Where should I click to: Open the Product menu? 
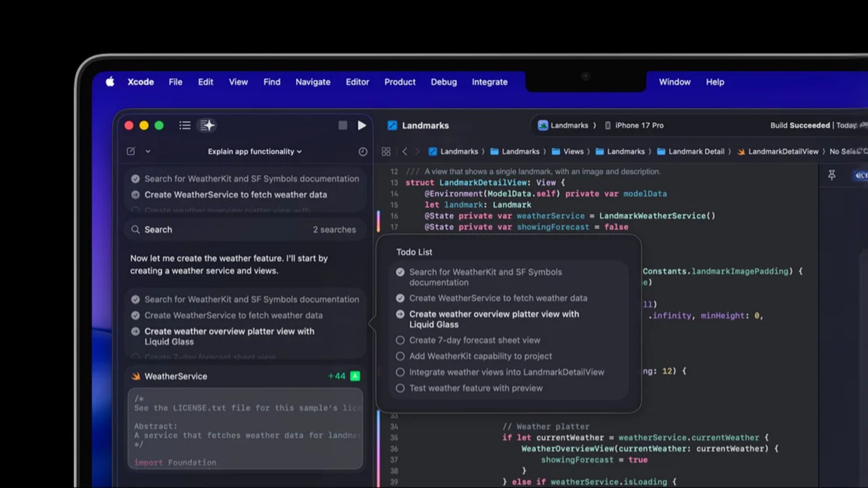[x=400, y=82]
